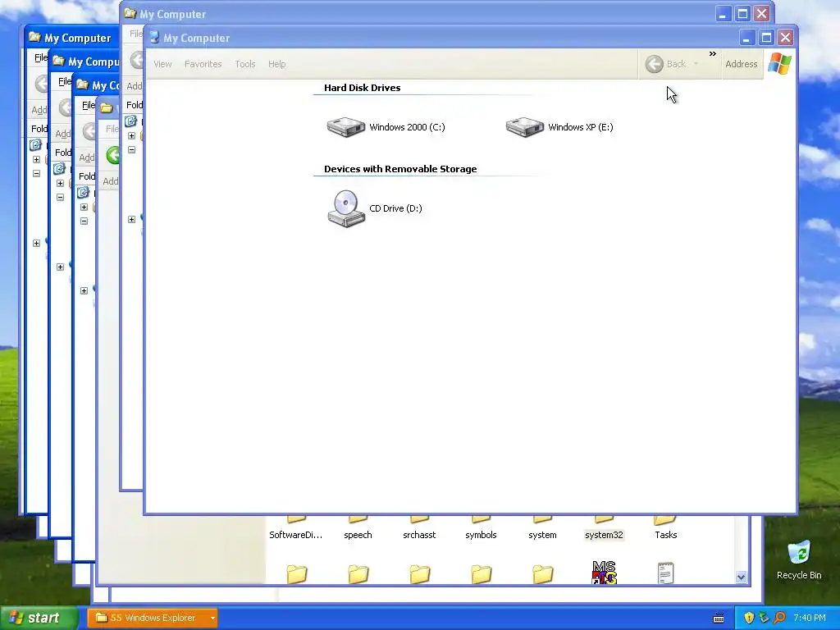The width and height of the screenshot is (840, 630).
Task: Click the Back button in the front window
Action: click(666, 64)
